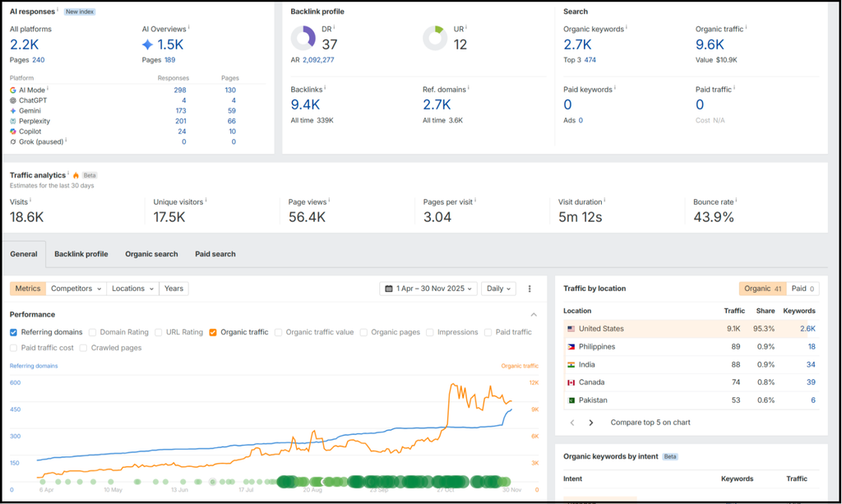The height and width of the screenshot is (504, 842).
Task: Click the calendar icon in date picker
Action: point(389,289)
